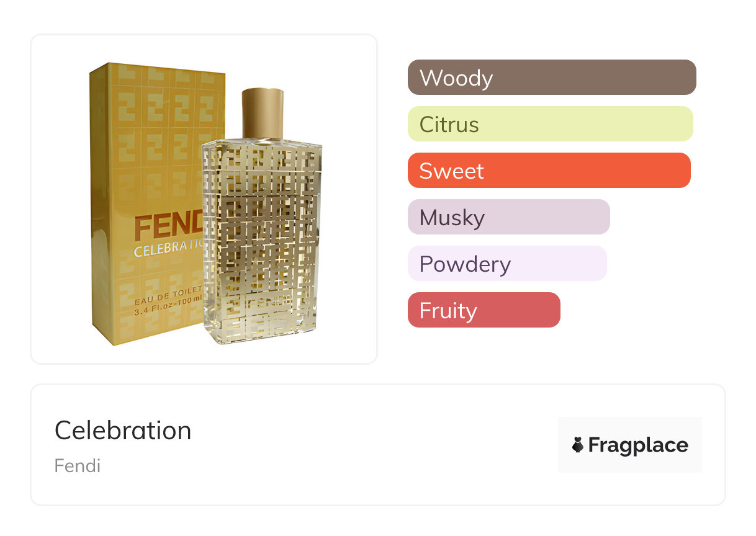Select the Citrus accord bar
The width and height of the screenshot is (756, 536).
(x=550, y=124)
